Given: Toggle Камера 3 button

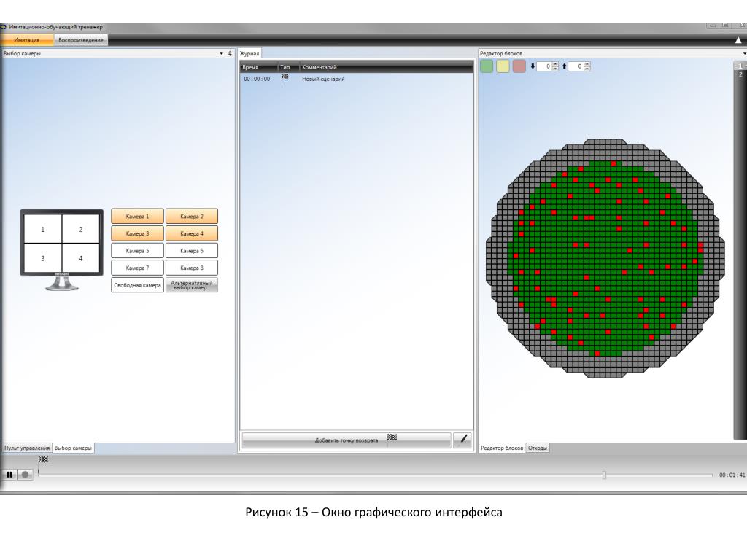Looking at the screenshot, I should point(137,233).
